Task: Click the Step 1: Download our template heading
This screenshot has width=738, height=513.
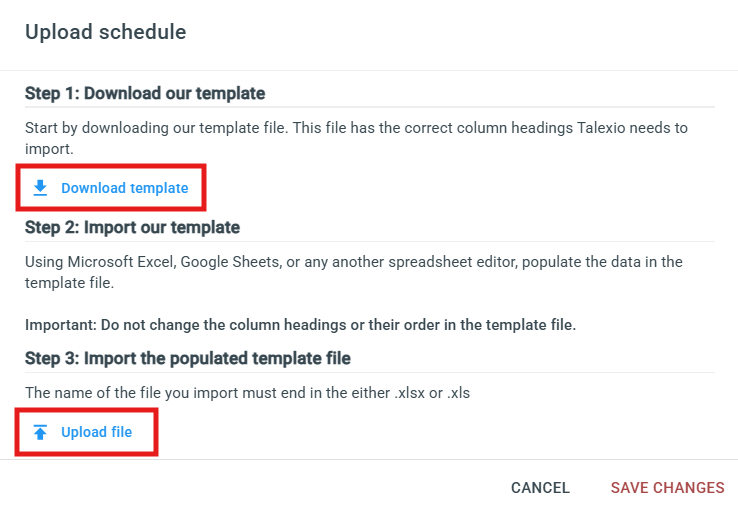Action: 145,93
